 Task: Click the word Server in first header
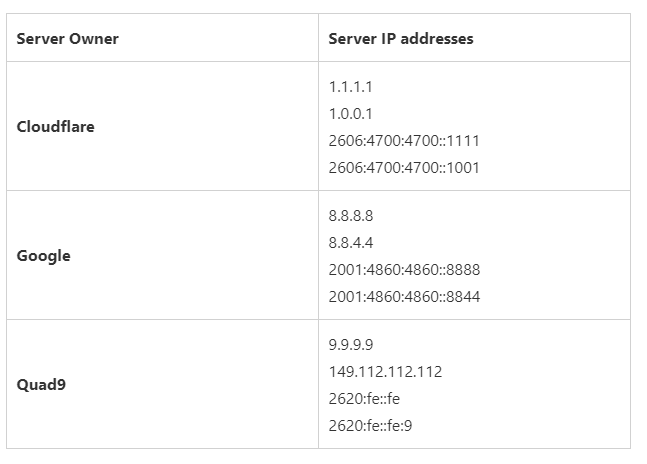[40, 38]
